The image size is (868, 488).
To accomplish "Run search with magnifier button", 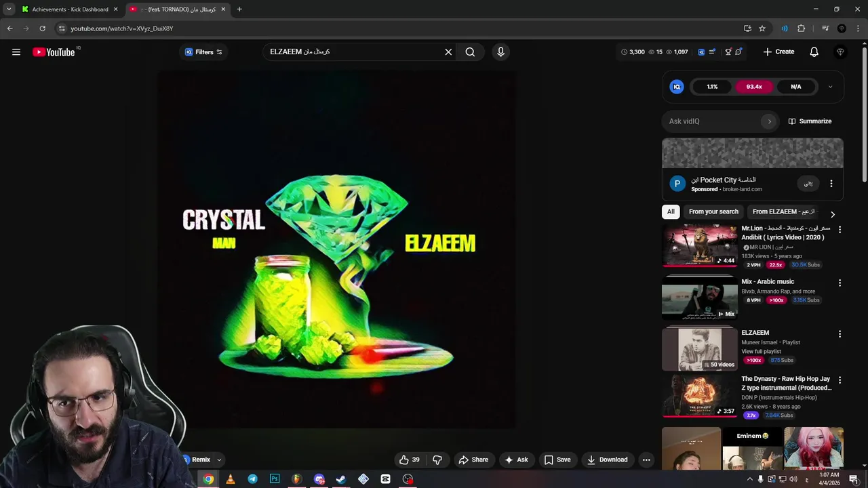I will click(470, 52).
